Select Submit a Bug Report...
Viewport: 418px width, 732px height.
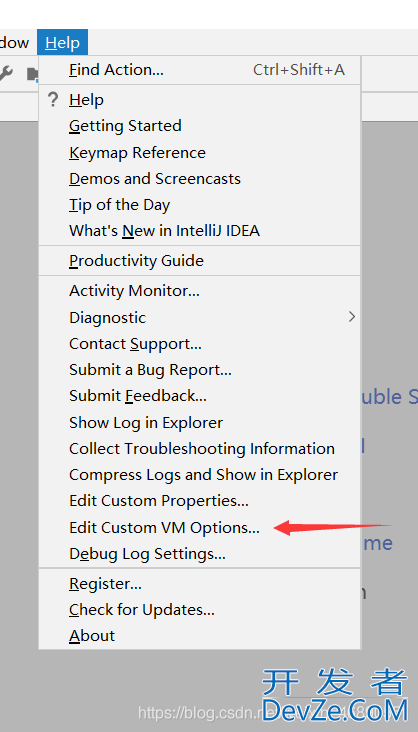199,370
